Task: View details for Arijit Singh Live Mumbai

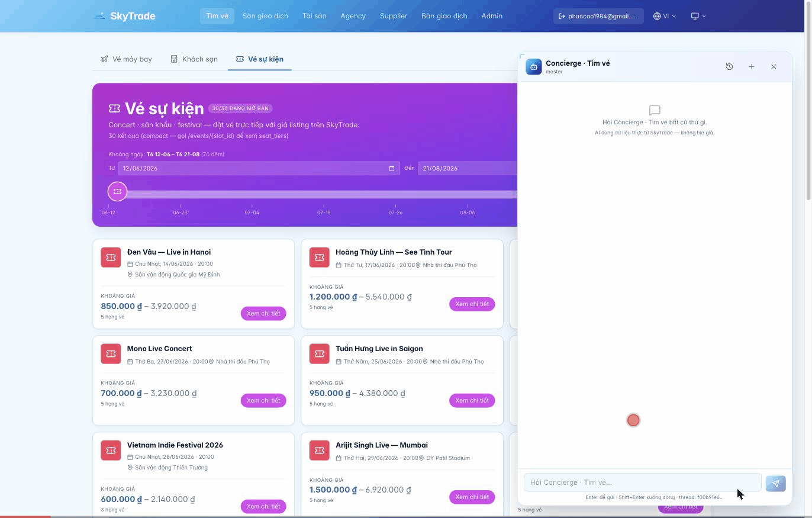Action: (472, 497)
